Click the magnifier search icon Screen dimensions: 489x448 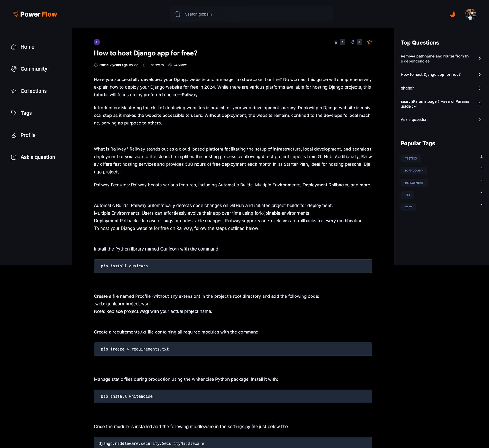tap(177, 14)
